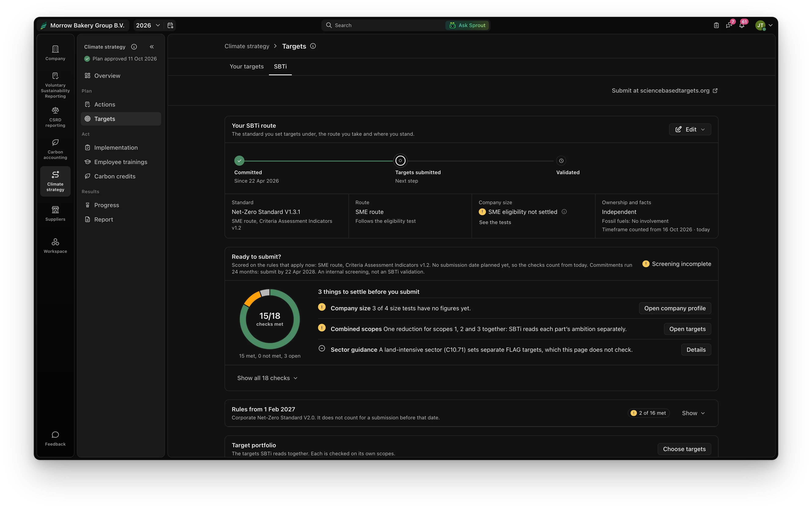Open the Edit dropdown for SBTi route

690,129
